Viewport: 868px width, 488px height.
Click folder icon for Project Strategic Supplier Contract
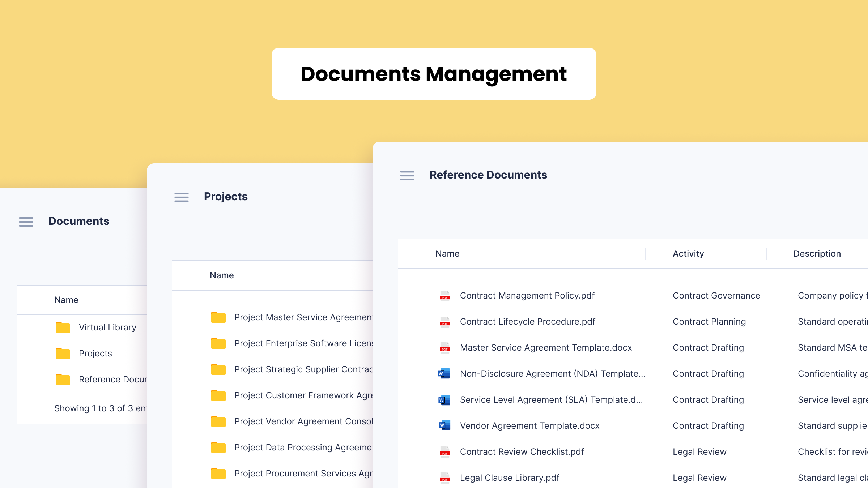(218, 369)
